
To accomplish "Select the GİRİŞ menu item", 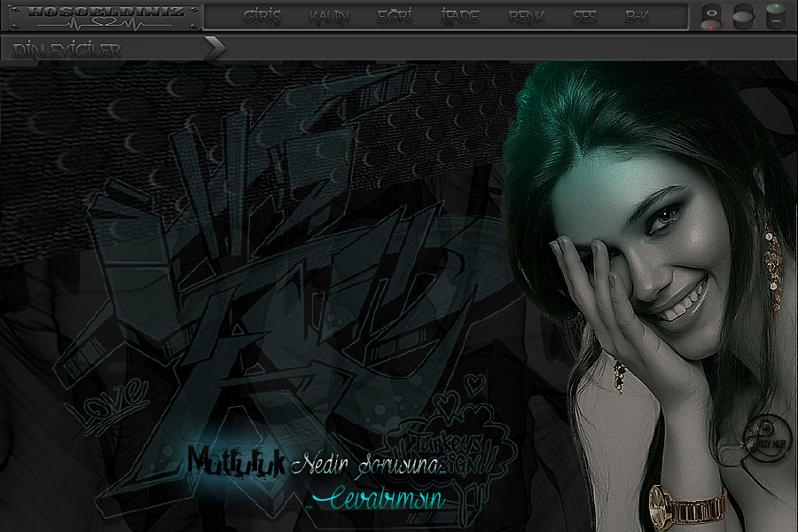I will pyautogui.click(x=262, y=17).
